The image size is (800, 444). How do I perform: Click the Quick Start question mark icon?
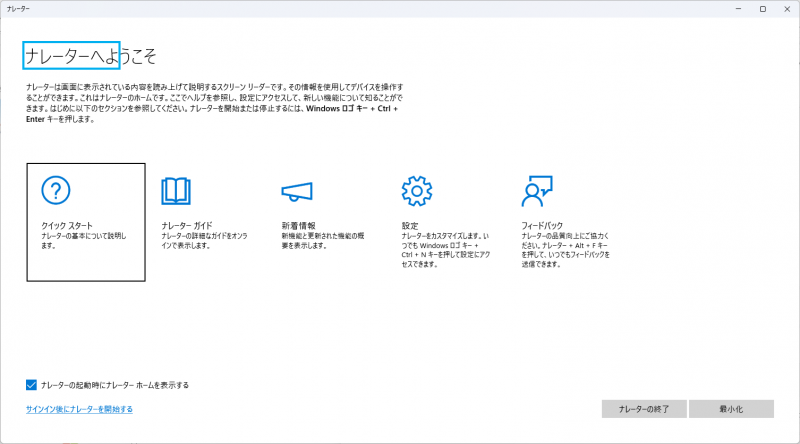click(x=55, y=191)
